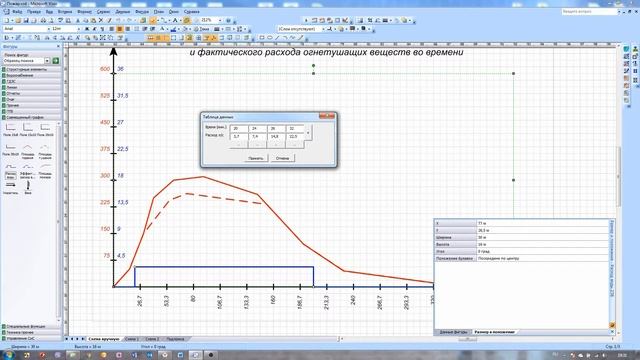Close the Shapes panel with its X
This screenshot has height=360, width=640.
[x=58, y=47]
